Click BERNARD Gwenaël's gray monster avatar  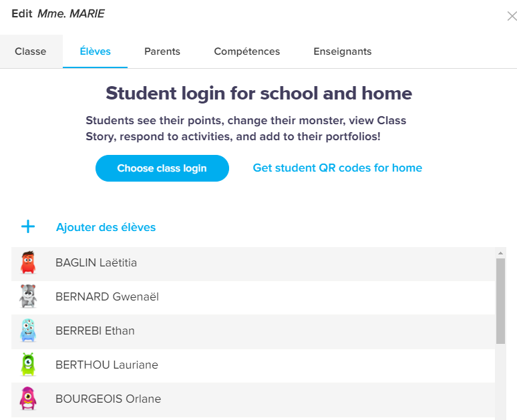27,296
